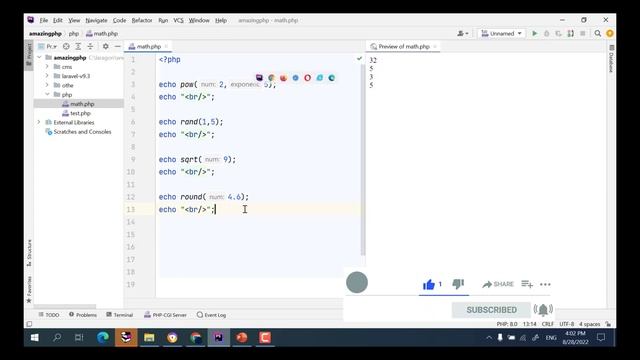This screenshot has height=360, width=640.
Task: Expand the cms folder
Action: [x=47, y=67]
